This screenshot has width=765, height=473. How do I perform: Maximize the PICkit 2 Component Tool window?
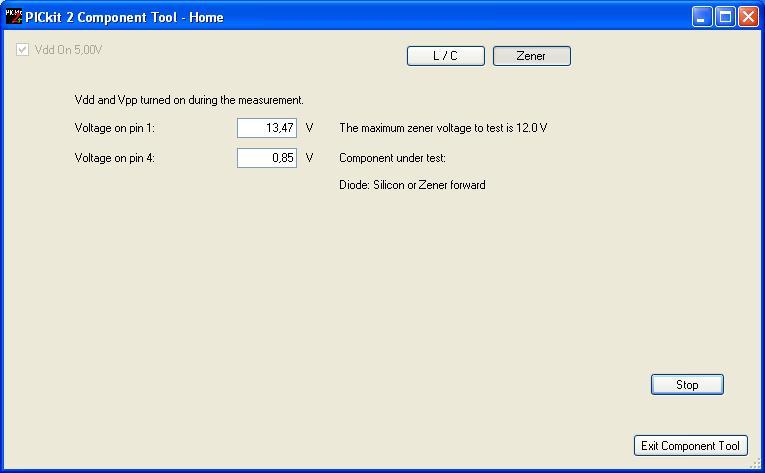pyautogui.click(x=725, y=17)
